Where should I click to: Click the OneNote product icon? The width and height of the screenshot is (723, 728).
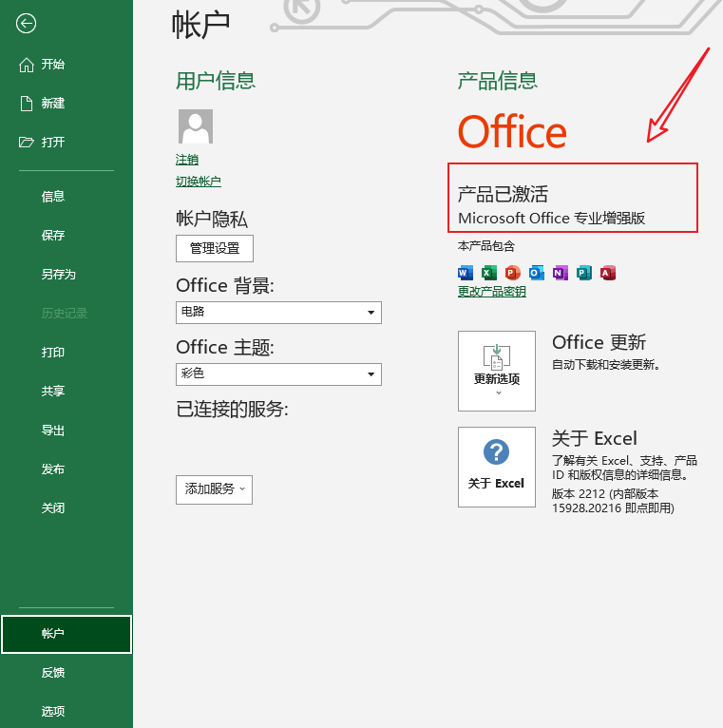[561, 274]
